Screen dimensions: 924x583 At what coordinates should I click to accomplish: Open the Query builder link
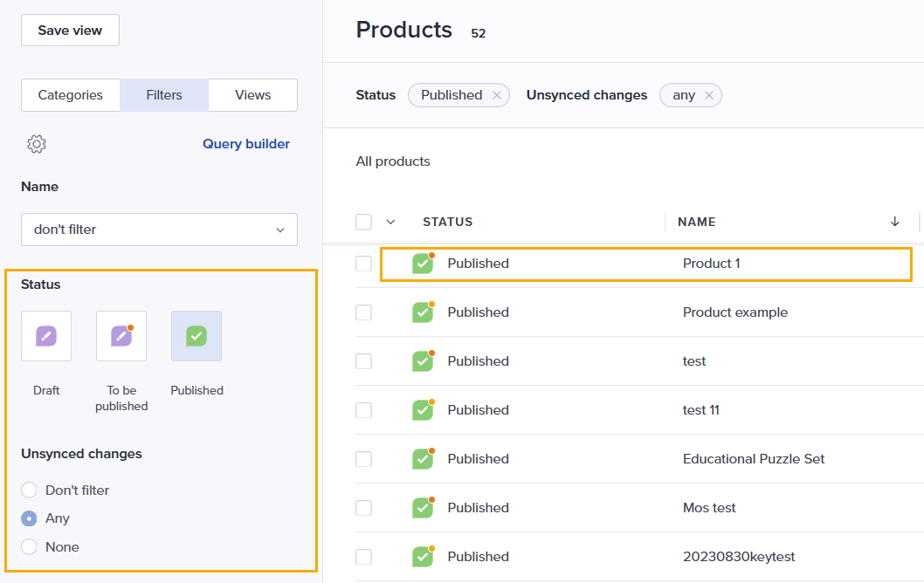[x=246, y=144]
